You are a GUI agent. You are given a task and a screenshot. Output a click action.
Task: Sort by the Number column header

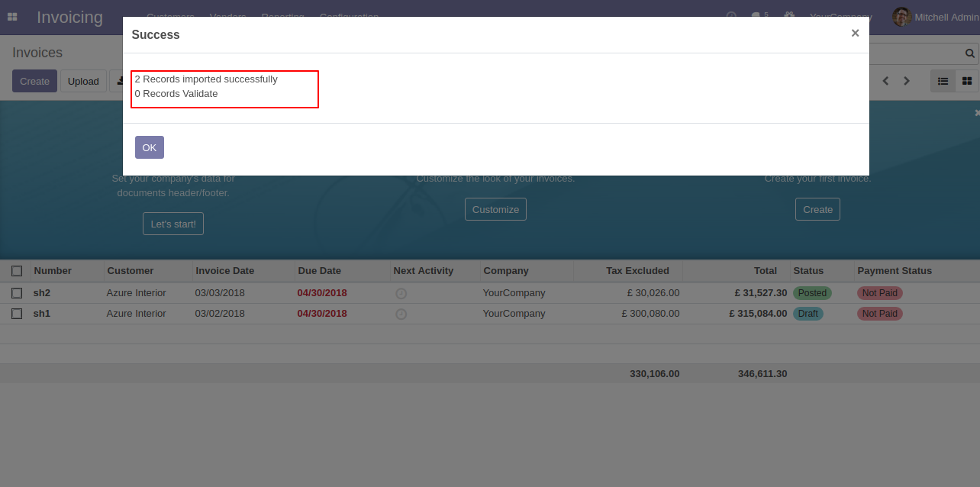53,270
